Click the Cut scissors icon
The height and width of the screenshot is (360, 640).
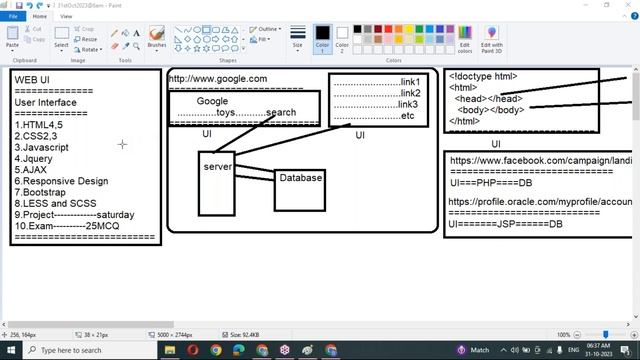(x=28, y=29)
